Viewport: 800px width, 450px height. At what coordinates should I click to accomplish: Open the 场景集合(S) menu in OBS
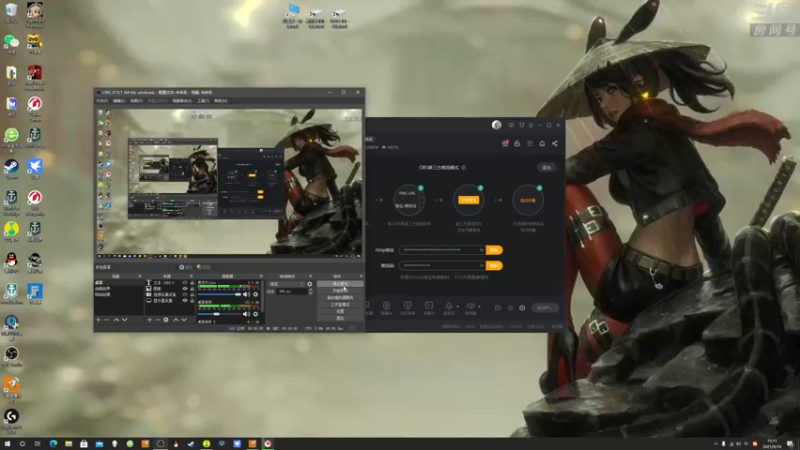pos(182,101)
